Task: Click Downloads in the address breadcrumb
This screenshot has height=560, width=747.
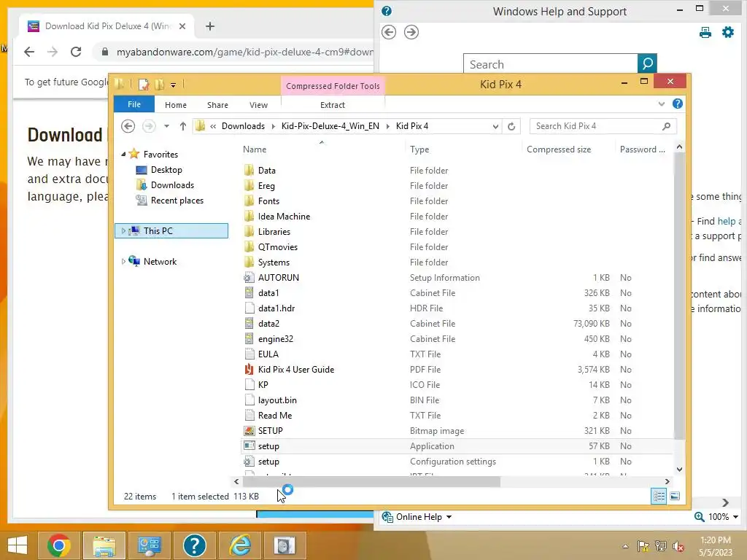Action: tap(243, 126)
